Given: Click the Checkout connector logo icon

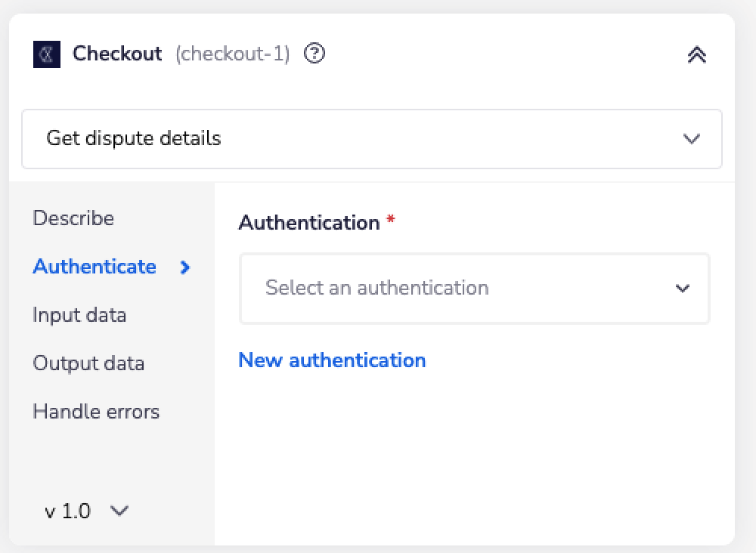Looking at the screenshot, I should click(47, 54).
